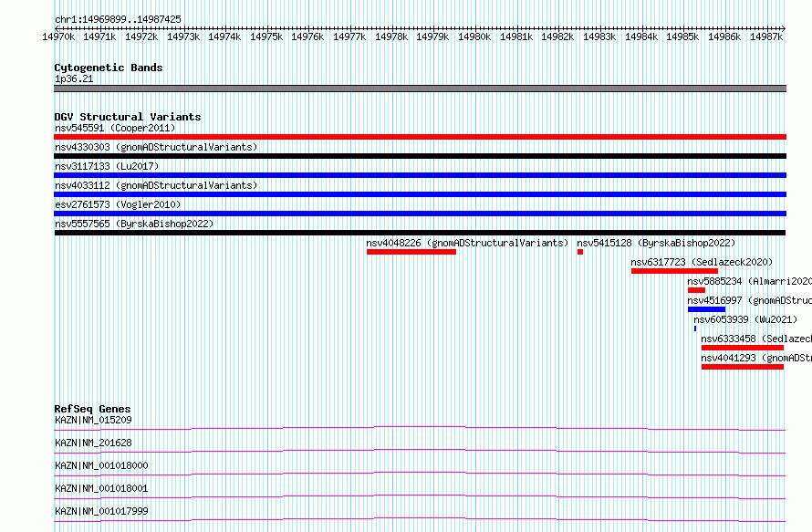Image resolution: width=812 pixels, height=532 pixels.
Task: Click the 1p36.21 cytogenetic band bar
Action: tap(420, 89)
